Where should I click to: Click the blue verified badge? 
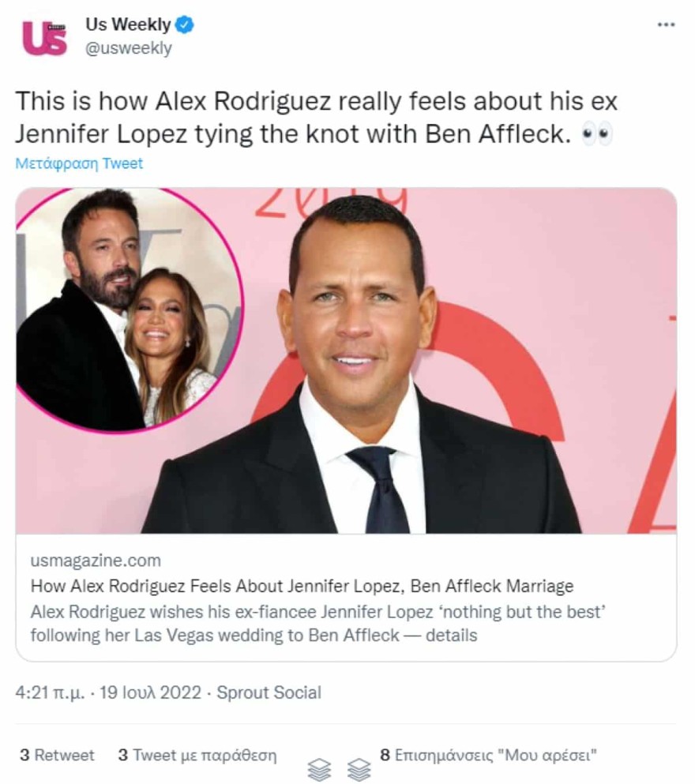[185, 25]
